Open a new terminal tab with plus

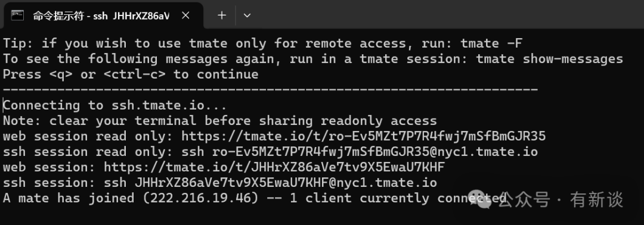pos(222,15)
